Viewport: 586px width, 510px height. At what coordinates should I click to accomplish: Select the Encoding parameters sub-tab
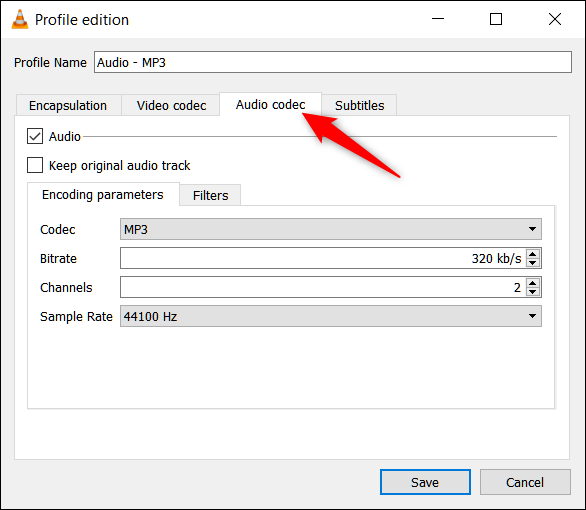[x=103, y=195]
